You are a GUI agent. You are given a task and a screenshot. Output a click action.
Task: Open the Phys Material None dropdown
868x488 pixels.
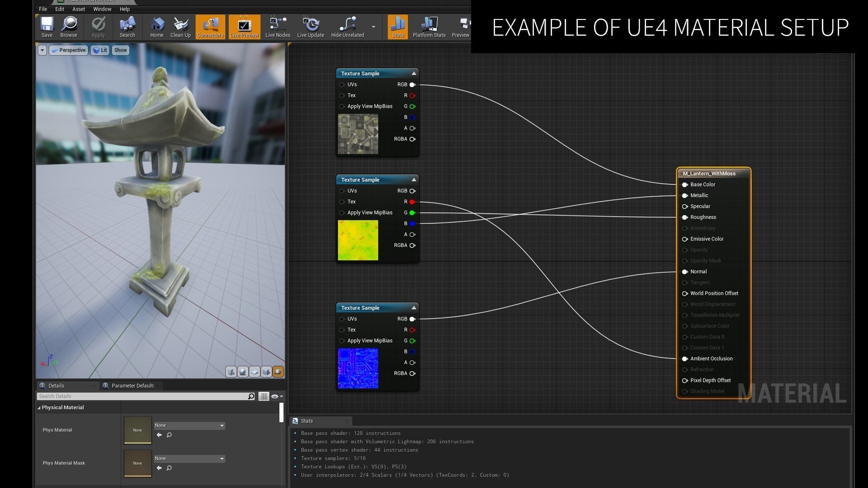[189, 426]
